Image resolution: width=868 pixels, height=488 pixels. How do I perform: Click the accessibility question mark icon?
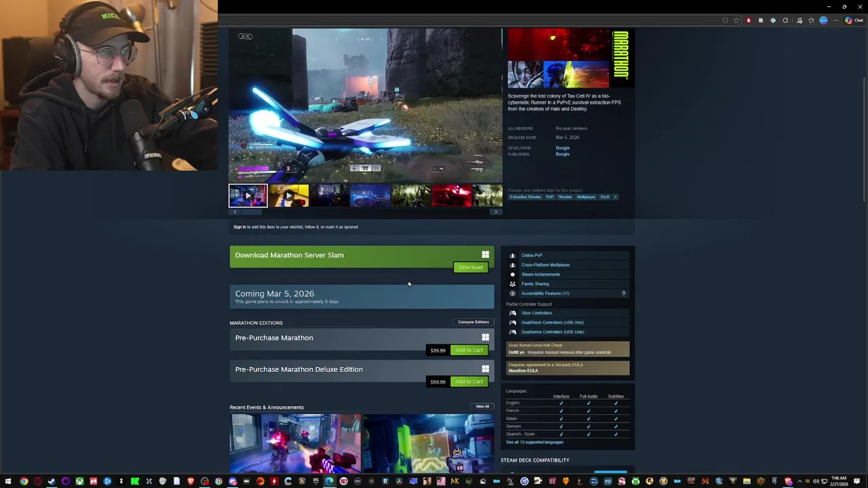(x=624, y=293)
